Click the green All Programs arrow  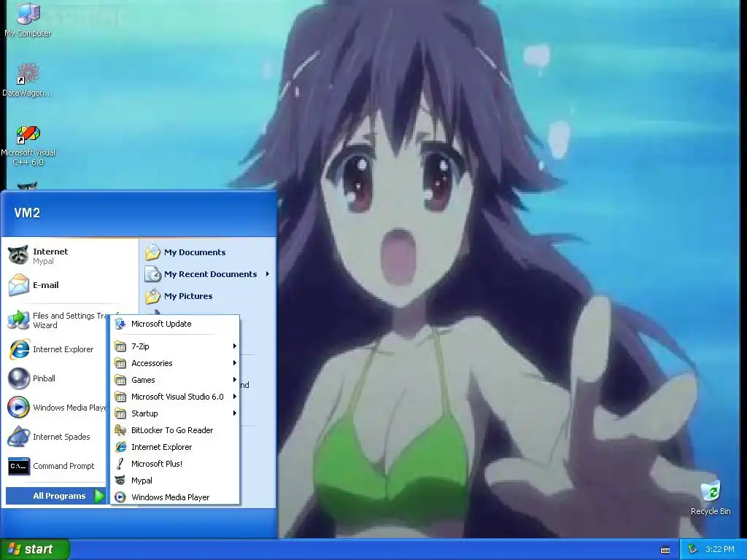click(99, 496)
